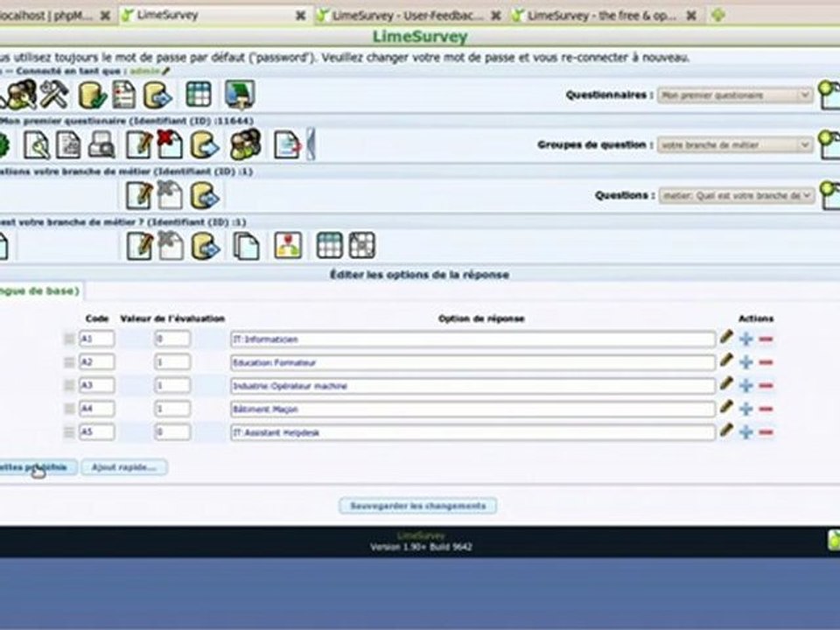Add a row after IT: Assistant Helpdesk

point(745,432)
